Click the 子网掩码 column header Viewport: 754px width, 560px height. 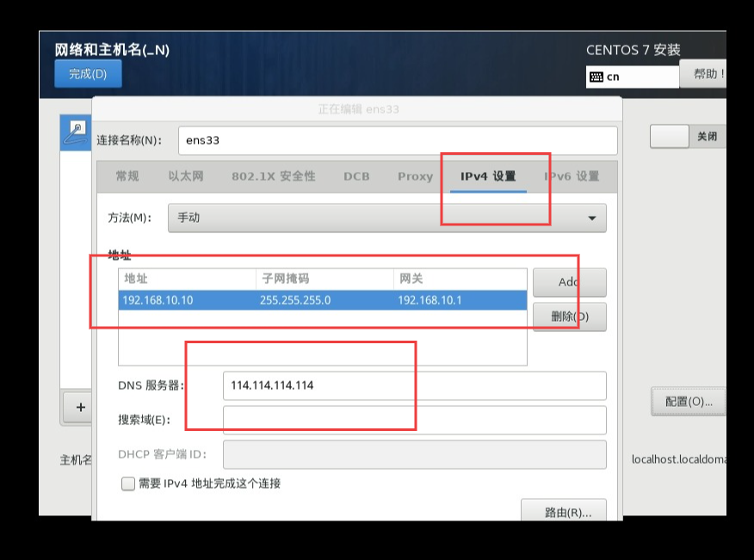click(325, 279)
